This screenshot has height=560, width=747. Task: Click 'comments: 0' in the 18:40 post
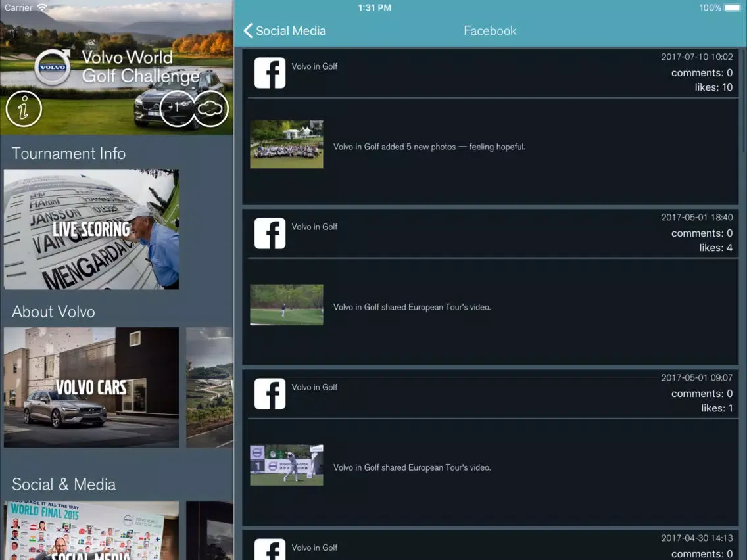click(702, 233)
